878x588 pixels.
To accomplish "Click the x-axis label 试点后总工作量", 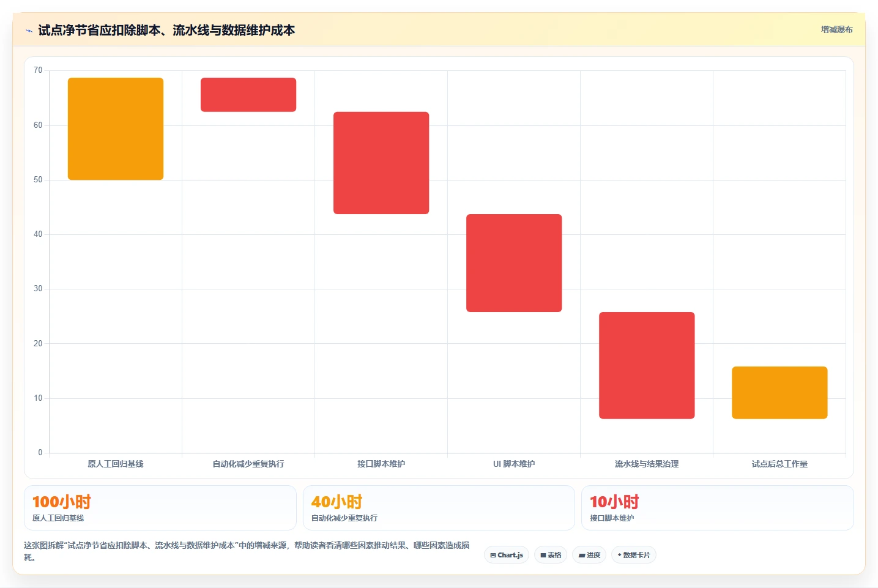I will pyautogui.click(x=779, y=464).
